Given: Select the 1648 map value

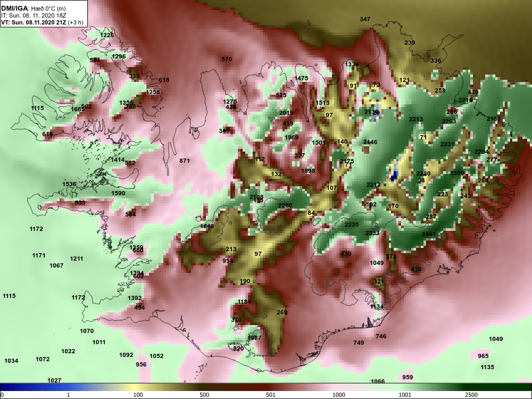Looking at the screenshot, I should (207, 226).
